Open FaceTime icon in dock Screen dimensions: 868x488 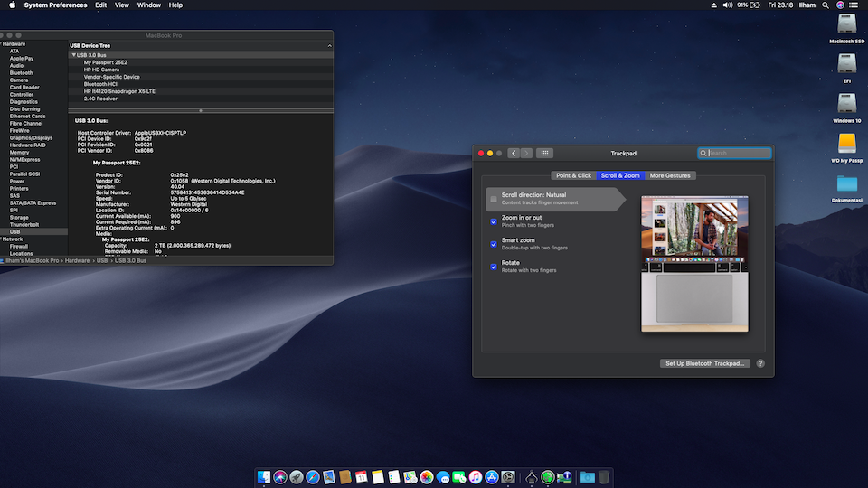pyautogui.click(x=459, y=477)
